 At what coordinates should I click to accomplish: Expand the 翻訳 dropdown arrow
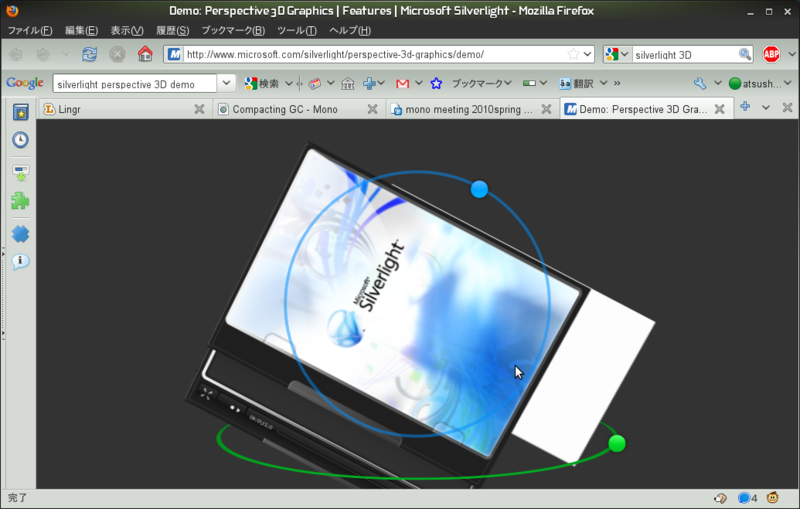pyautogui.click(x=603, y=83)
